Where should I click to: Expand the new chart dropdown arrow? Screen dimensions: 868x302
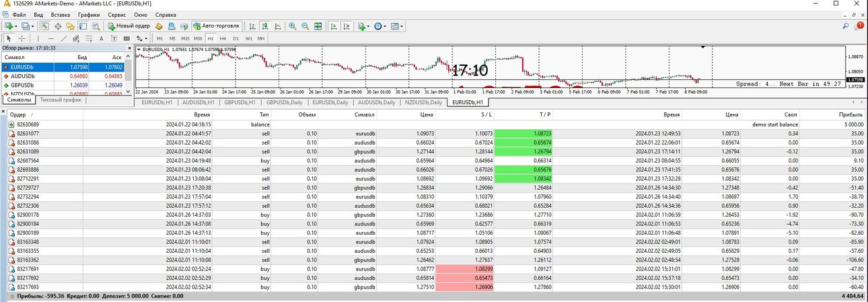point(16,26)
